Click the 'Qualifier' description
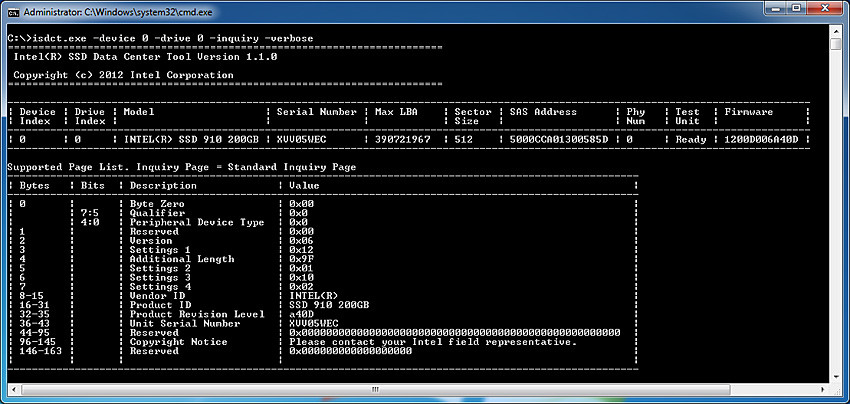The image size is (850, 404). 157,213
